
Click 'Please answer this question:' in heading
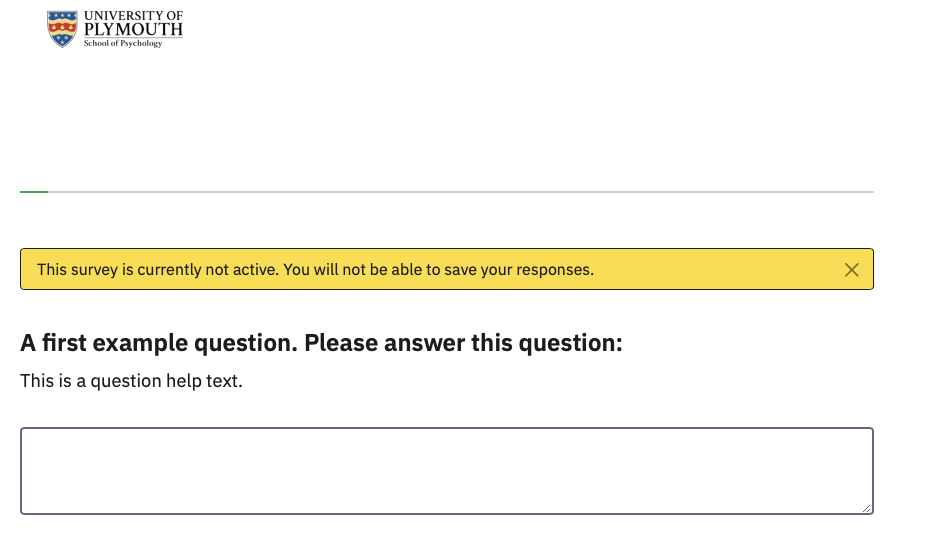click(x=463, y=344)
